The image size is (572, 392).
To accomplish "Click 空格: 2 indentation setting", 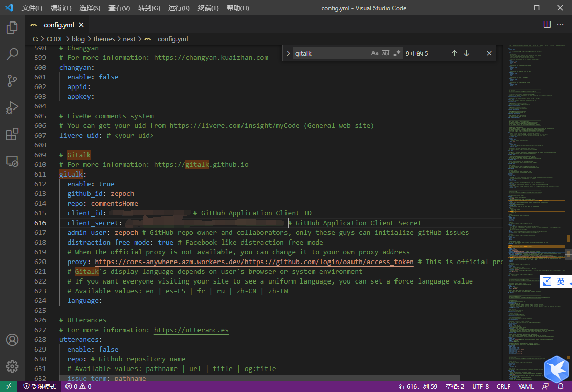I will pyautogui.click(x=454, y=386).
